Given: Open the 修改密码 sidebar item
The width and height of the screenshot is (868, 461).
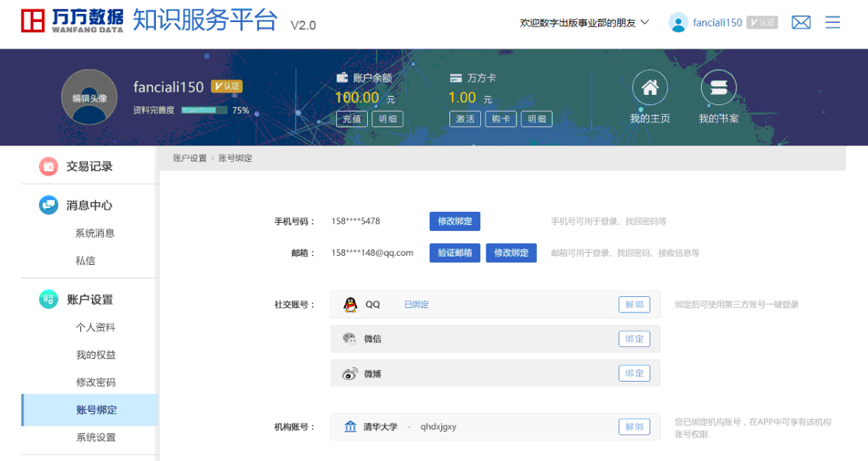Looking at the screenshot, I should tap(96, 382).
